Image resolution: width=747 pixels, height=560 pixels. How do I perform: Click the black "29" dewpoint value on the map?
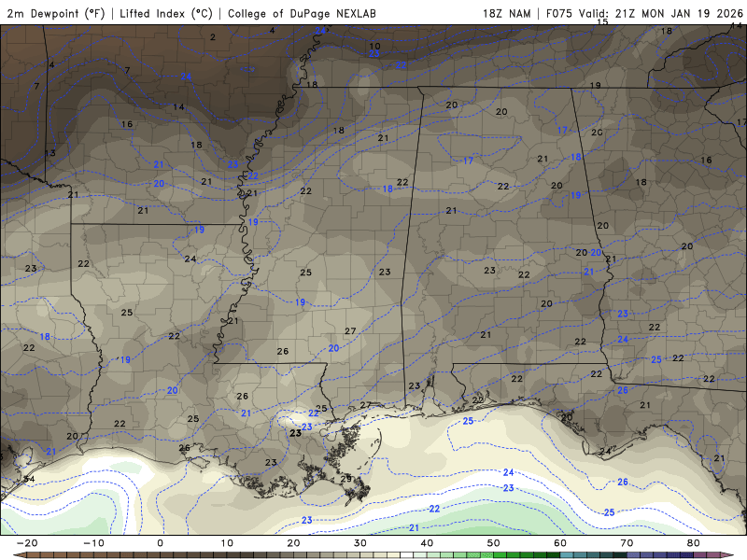click(346, 479)
